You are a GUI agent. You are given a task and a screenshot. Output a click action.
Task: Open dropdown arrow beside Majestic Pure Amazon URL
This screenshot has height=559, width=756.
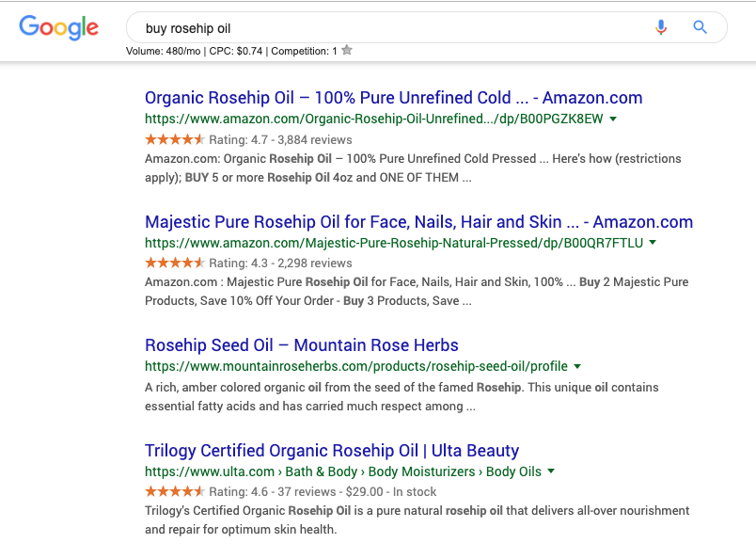[x=653, y=243]
